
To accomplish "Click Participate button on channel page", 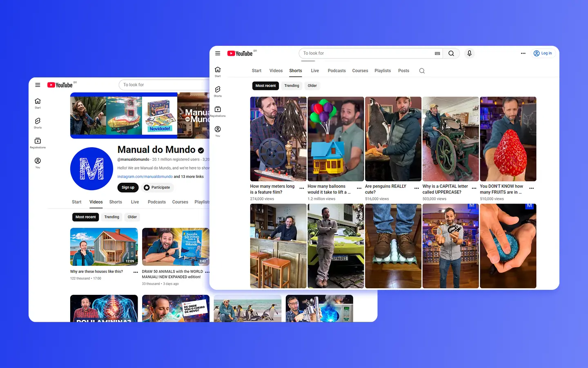I will click(157, 187).
